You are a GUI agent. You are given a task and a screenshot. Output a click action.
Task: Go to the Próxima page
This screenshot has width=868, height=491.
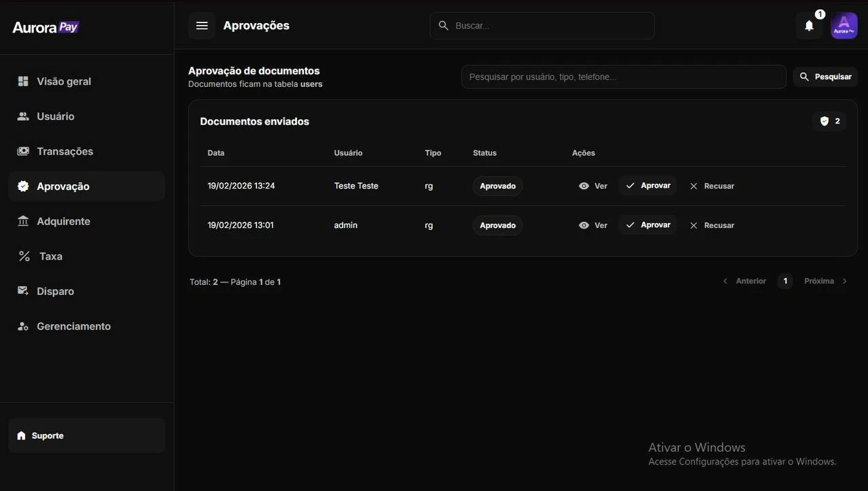(825, 281)
